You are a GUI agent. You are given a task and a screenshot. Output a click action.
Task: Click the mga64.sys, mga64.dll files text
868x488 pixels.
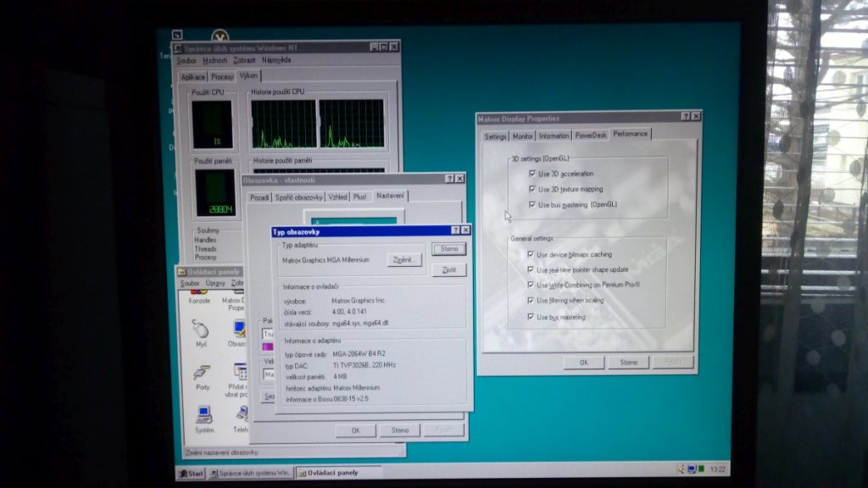(x=360, y=323)
